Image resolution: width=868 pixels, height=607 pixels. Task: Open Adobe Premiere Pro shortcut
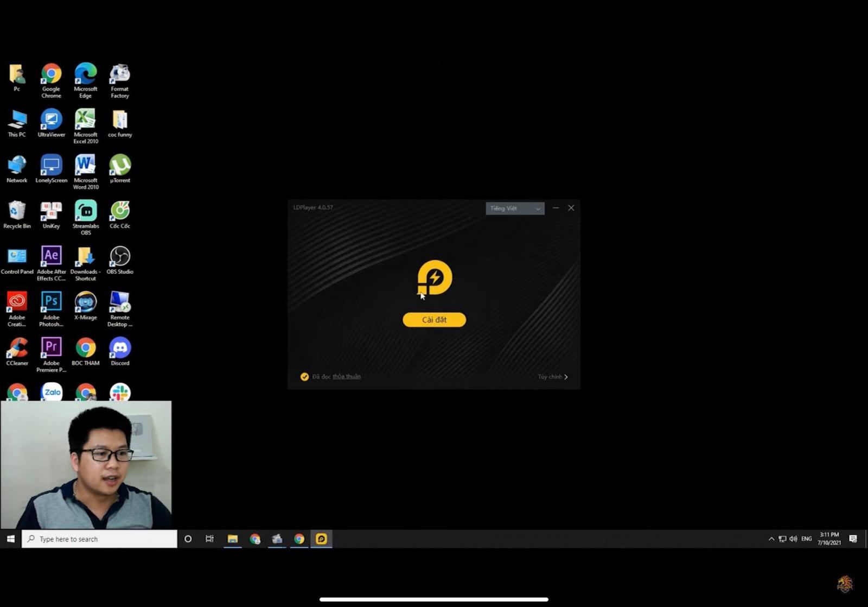[51, 355]
